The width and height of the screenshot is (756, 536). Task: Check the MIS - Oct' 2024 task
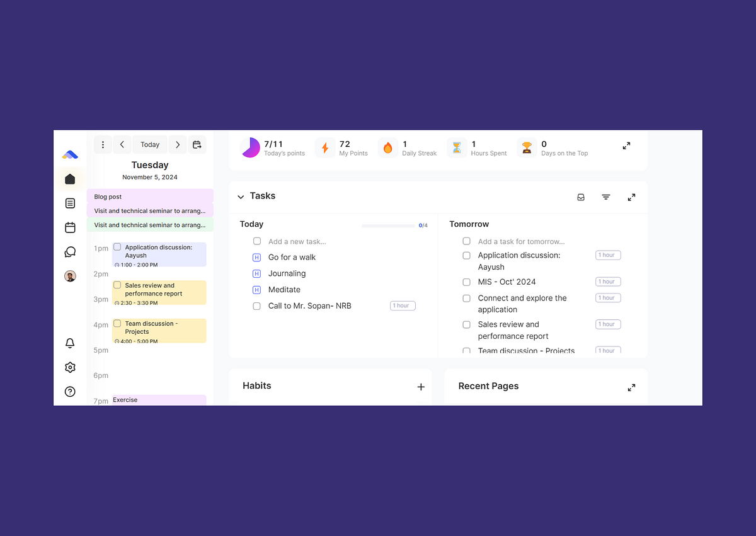point(466,282)
